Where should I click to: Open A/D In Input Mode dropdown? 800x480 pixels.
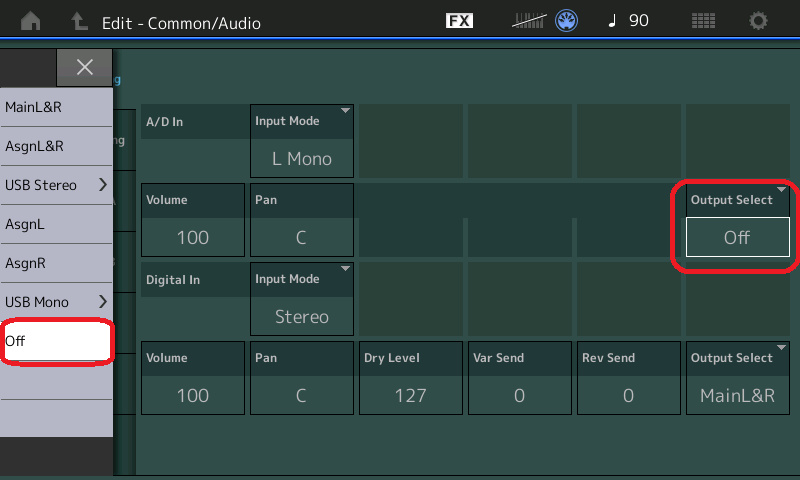point(302,140)
